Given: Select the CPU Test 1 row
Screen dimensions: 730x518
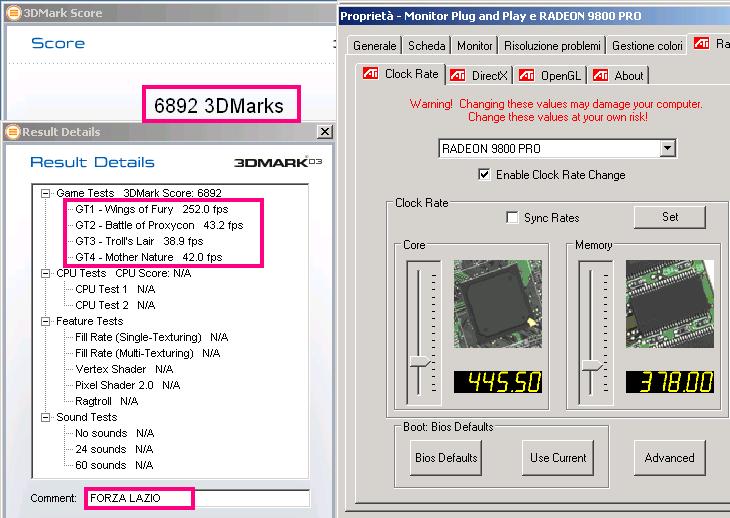Looking at the screenshot, I should point(115,289).
